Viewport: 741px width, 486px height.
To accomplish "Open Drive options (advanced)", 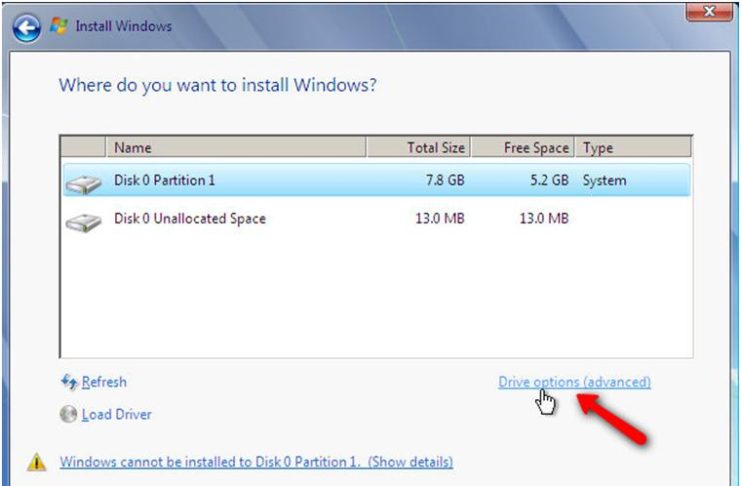I will (574, 382).
